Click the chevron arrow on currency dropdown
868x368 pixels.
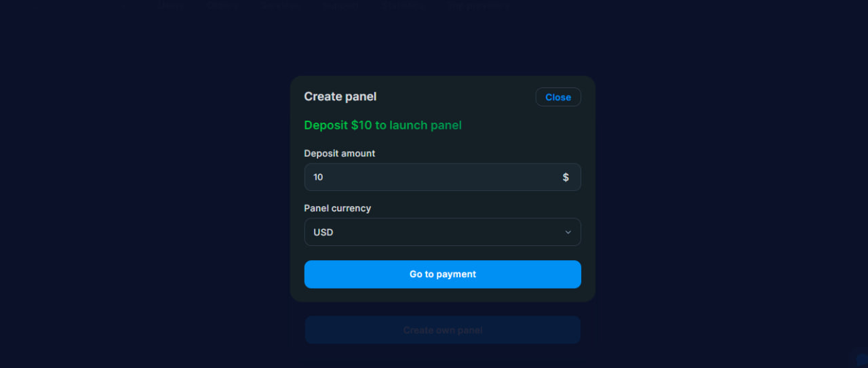568,232
